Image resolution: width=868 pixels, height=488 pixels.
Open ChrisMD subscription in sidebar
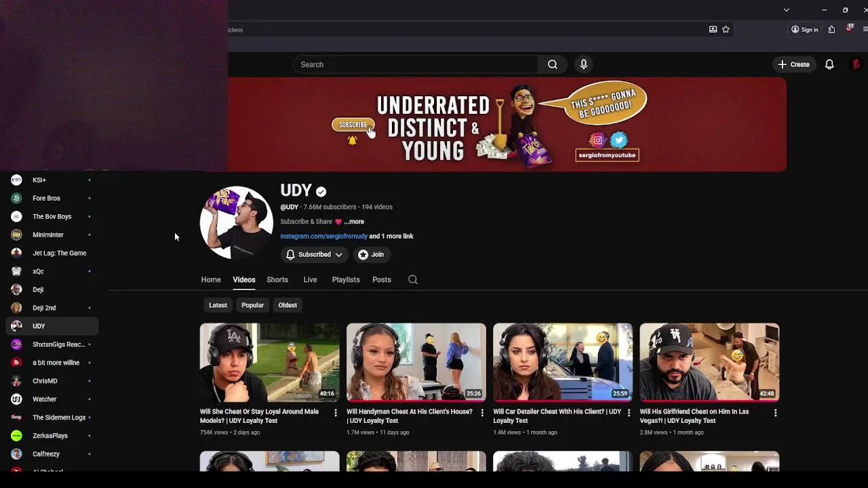pyautogui.click(x=52, y=382)
